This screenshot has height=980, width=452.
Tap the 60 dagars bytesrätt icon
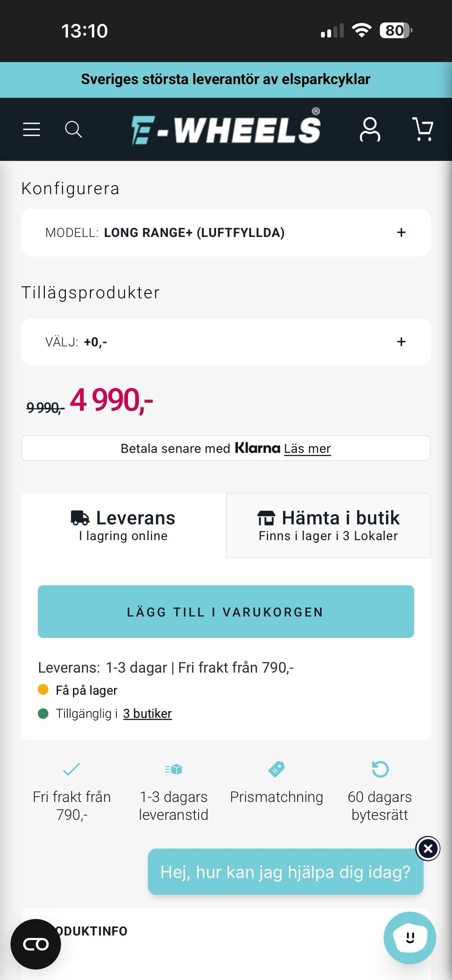point(380,769)
